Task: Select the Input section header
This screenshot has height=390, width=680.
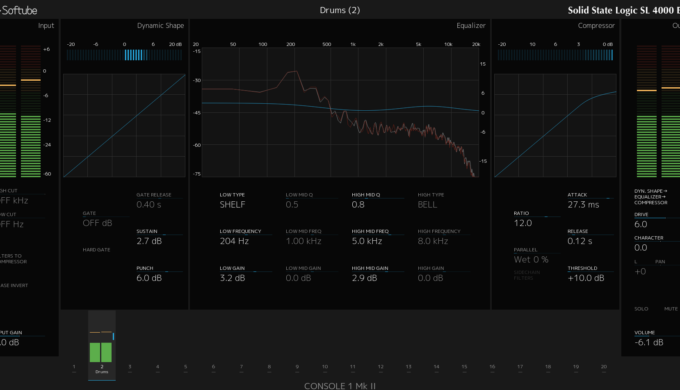Action: pos(46,26)
